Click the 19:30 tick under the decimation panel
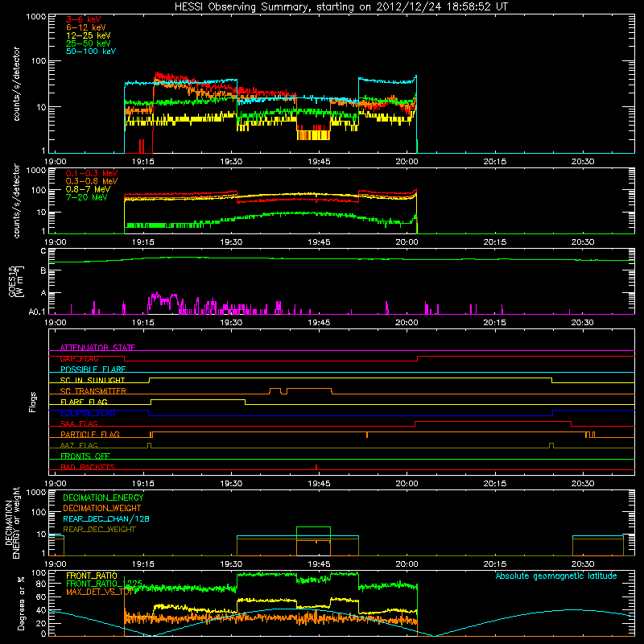This screenshot has width=644, height=644. pos(231,564)
